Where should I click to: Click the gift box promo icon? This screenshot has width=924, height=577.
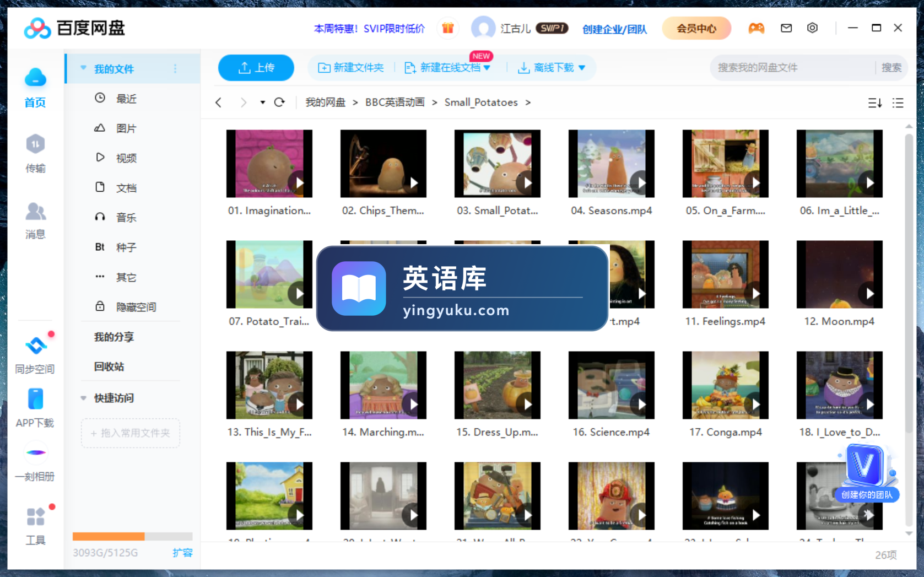click(x=447, y=28)
